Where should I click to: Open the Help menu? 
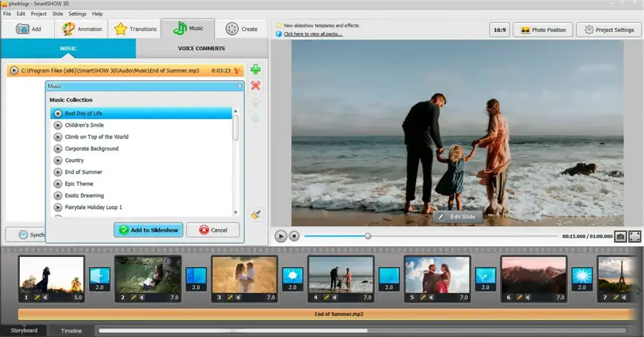[97, 14]
